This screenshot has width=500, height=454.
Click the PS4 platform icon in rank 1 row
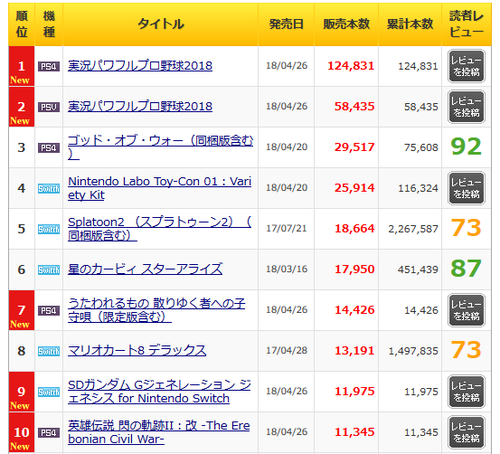tap(49, 66)
